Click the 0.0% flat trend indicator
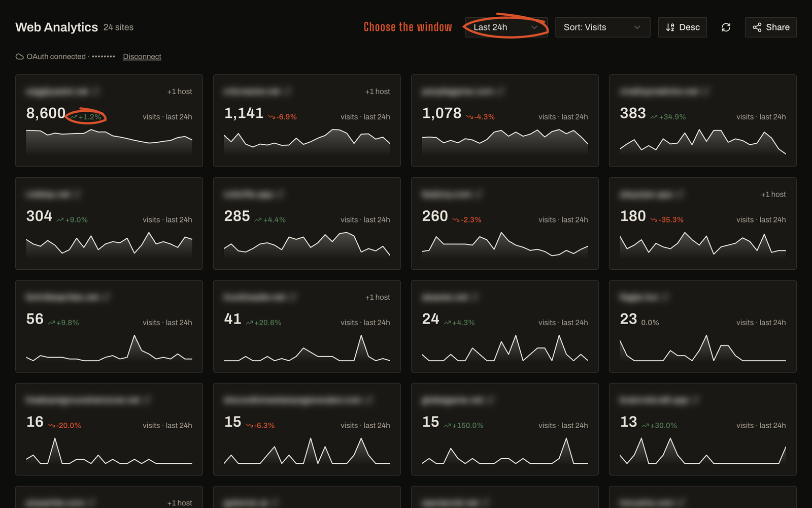This screenshot has width=812, height=508. click(x=650, y=323)
